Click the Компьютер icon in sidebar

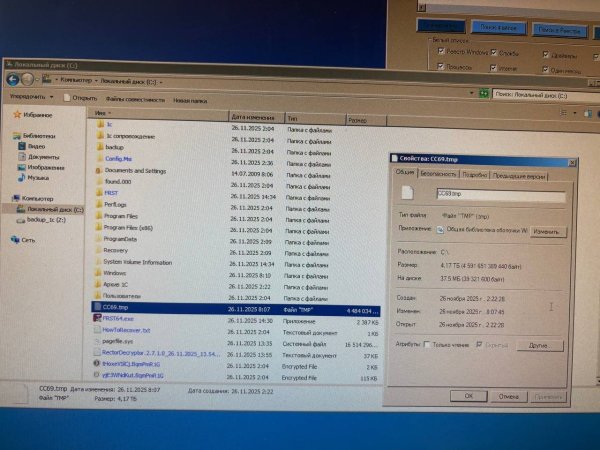(16, 198)
